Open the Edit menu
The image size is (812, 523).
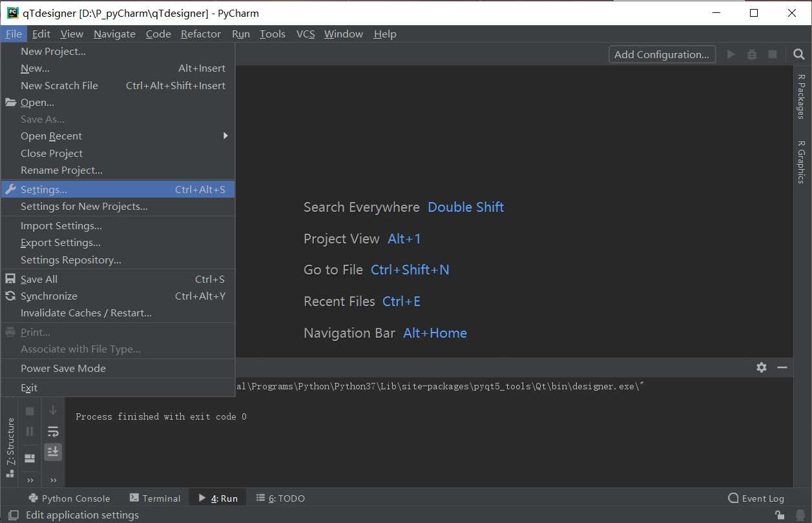pyautogui.click(x=41, y=34)
